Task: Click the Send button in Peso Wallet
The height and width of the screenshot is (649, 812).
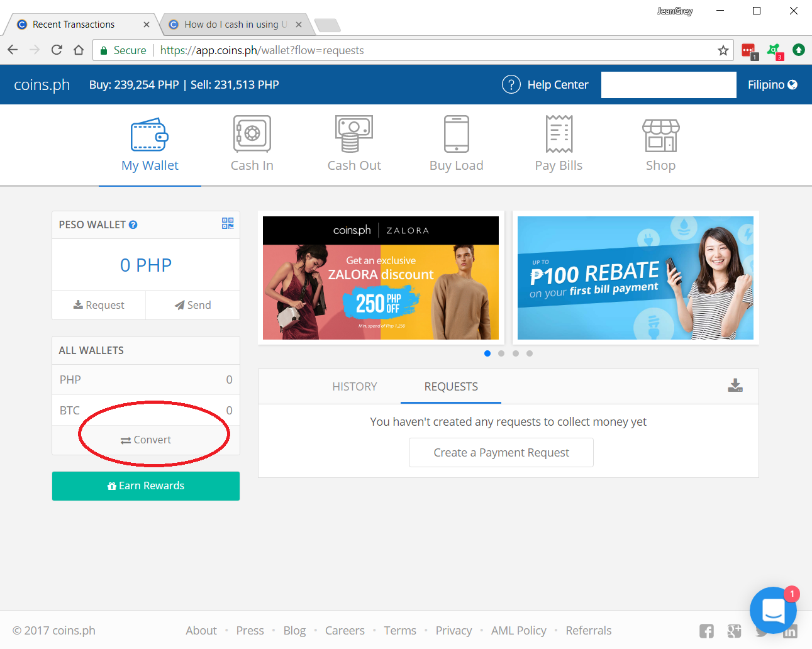Action: point(193,305)
